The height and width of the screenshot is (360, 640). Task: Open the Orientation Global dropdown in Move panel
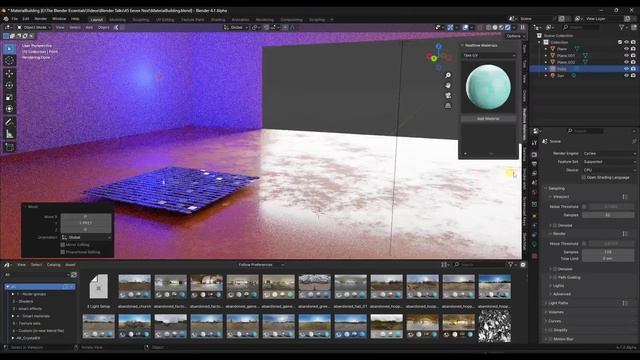(x=86, y=237)
